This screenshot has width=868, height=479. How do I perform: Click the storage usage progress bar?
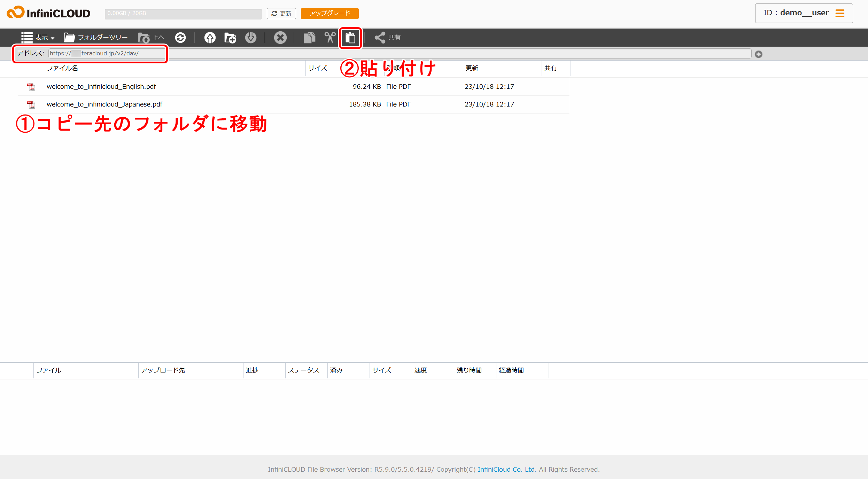pos(183,14)
